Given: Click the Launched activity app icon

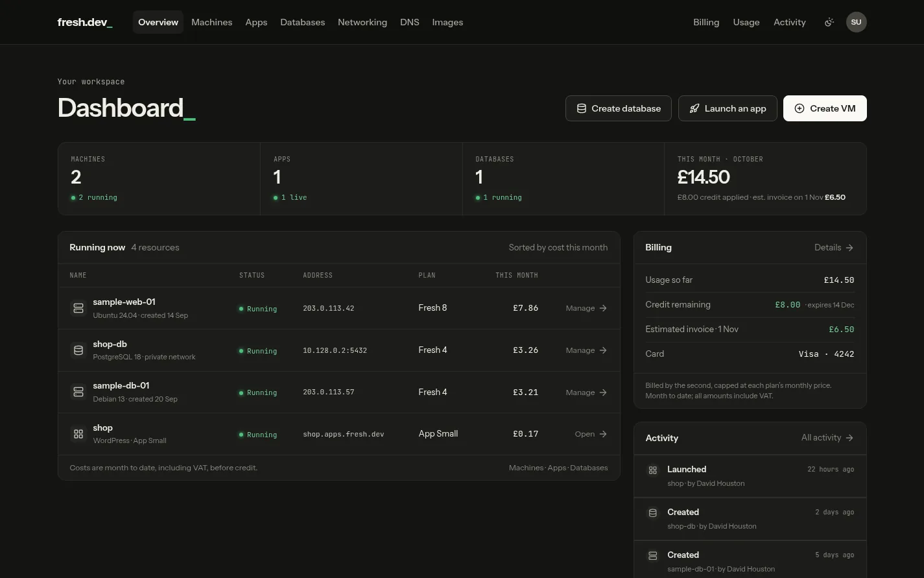Looking at the screenshot, I should [653, 470].
